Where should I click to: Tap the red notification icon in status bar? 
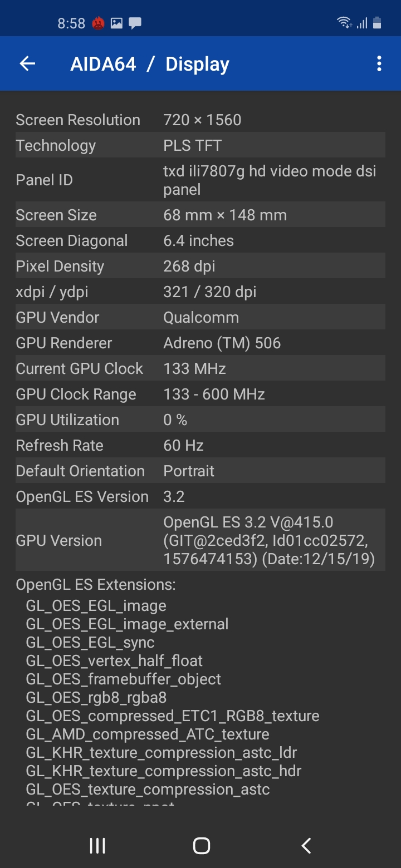click(98, 23)
